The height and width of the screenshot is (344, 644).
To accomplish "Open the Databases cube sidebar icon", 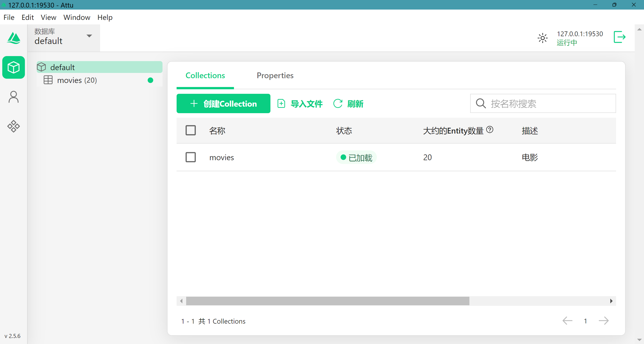I will 14,67.
